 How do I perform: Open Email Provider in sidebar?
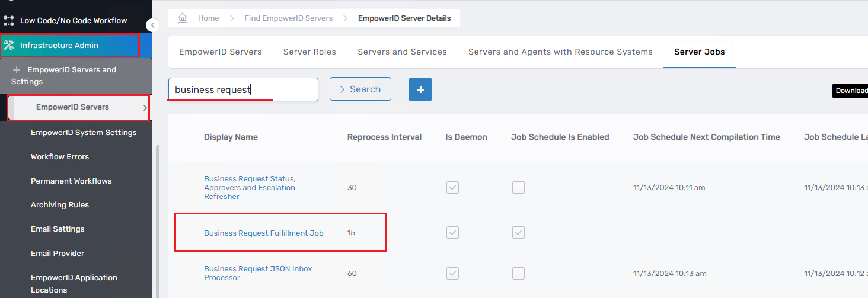coord(58,254)
